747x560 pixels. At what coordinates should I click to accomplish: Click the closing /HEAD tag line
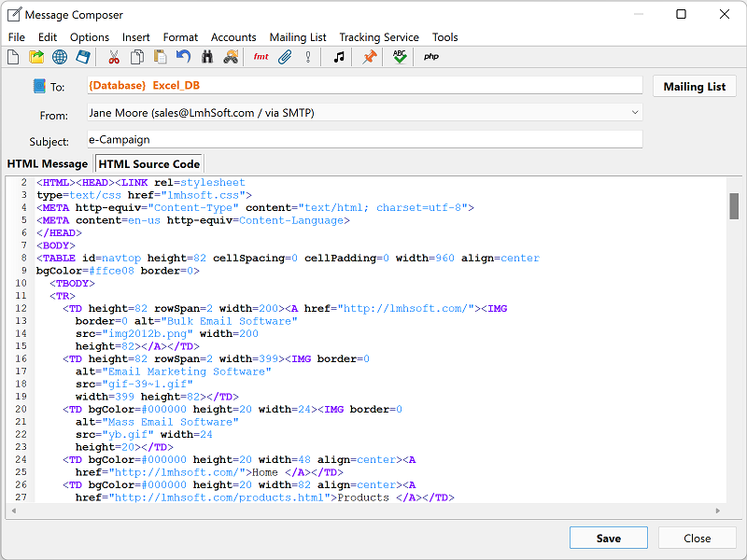point(59,232)
